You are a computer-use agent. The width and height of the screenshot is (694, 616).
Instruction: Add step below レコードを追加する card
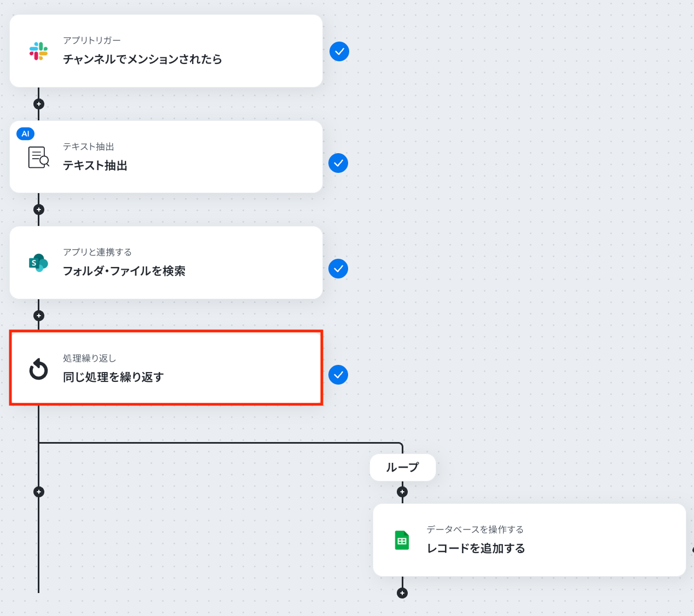[x=402, y=593]
